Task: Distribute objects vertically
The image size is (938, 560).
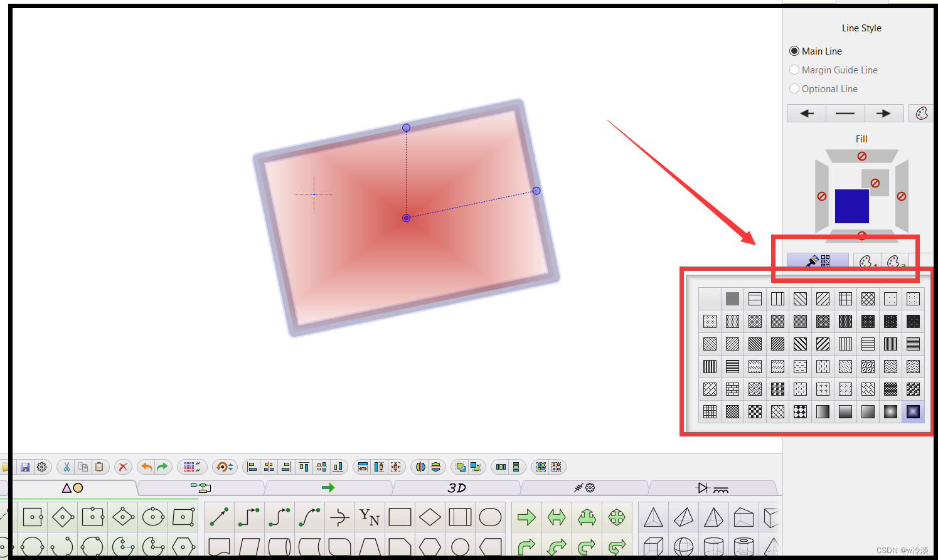Action: tap(516, 467)
